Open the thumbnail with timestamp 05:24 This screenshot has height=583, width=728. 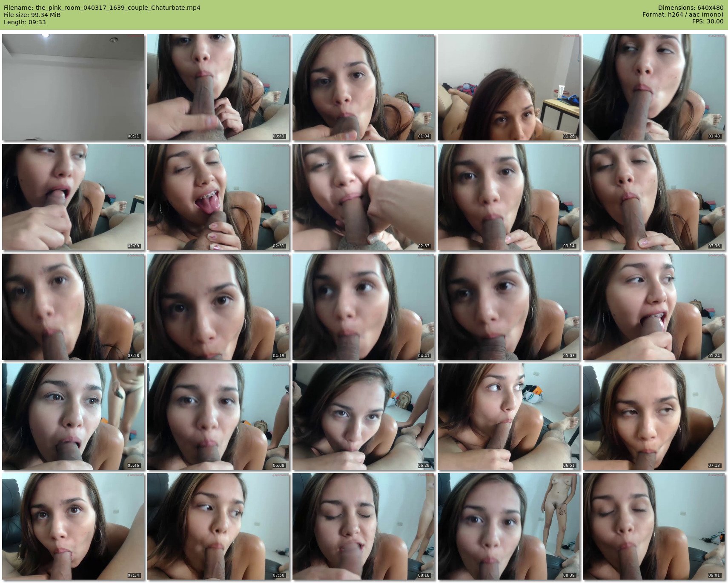coord(654,307)
